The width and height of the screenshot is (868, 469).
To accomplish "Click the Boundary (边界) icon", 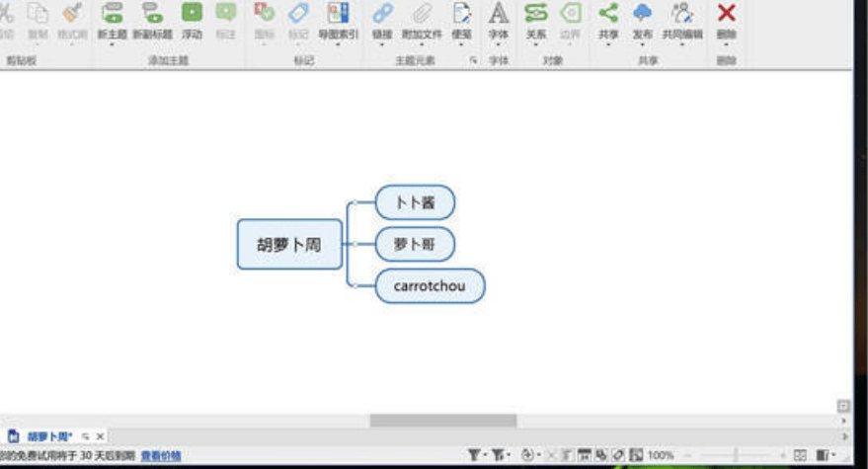I will tap(570, 12).
